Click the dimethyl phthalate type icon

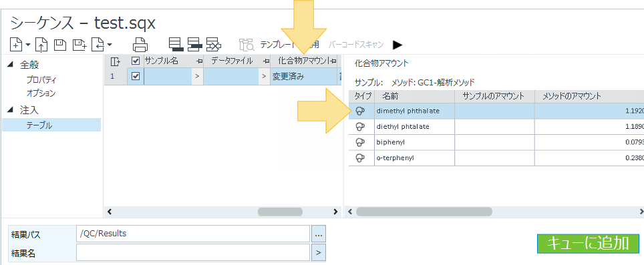coord(361,111)
